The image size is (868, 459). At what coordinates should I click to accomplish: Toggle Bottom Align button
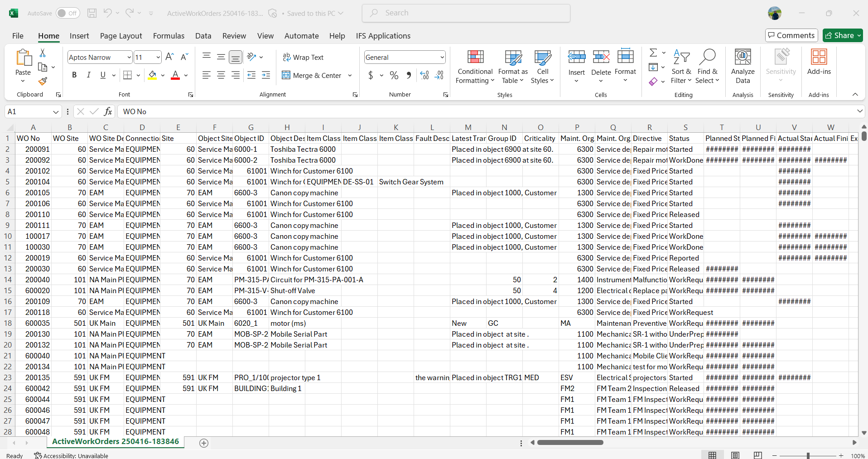pos(236,57)
